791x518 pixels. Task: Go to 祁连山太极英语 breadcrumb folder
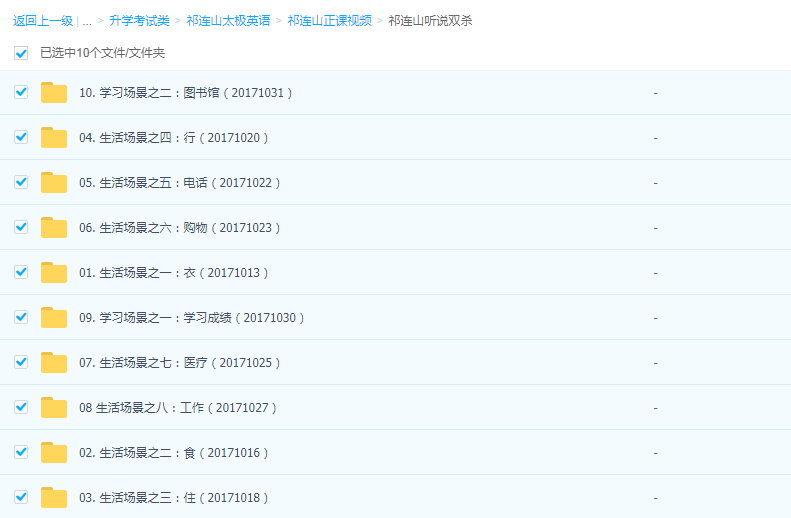[228, 21]
